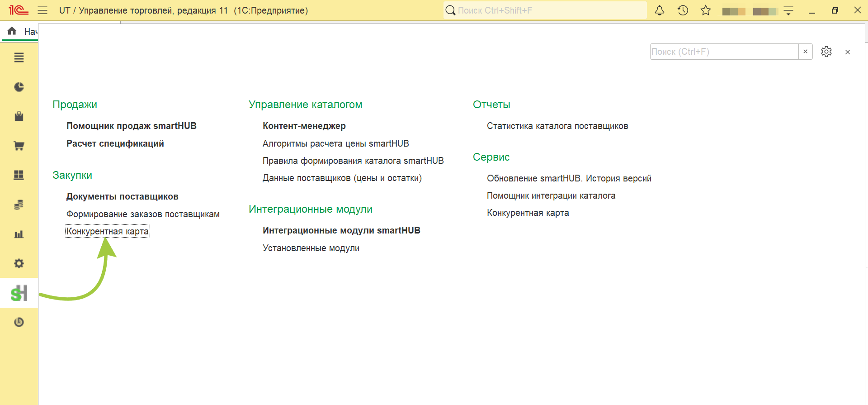The height and width of the screenshot is (405, 868).
Task: Open the pie chart sidebar section
Action: (x=19, y=87)
